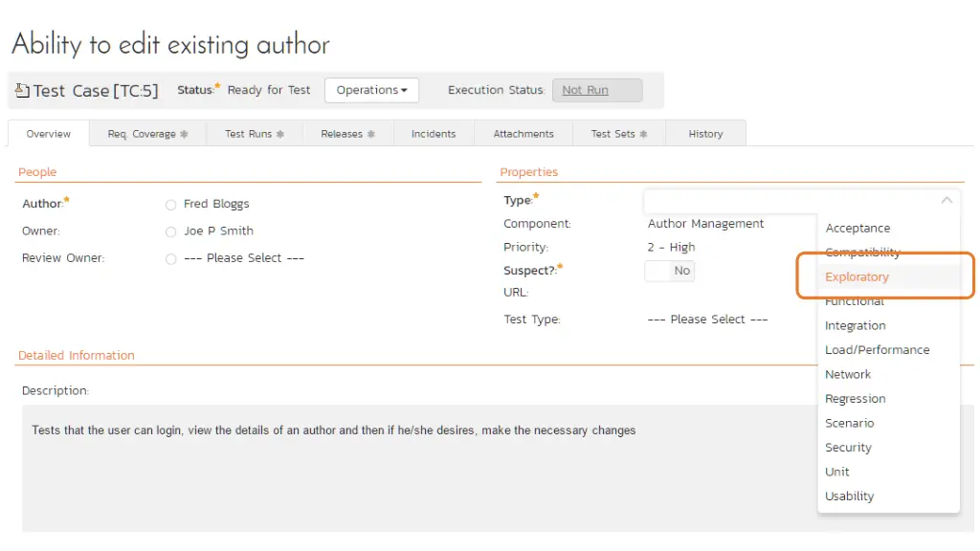This screenshot has width=980, height=551.
Task: Click the 'Properties' section heading
Action: [x=528, y=172]
